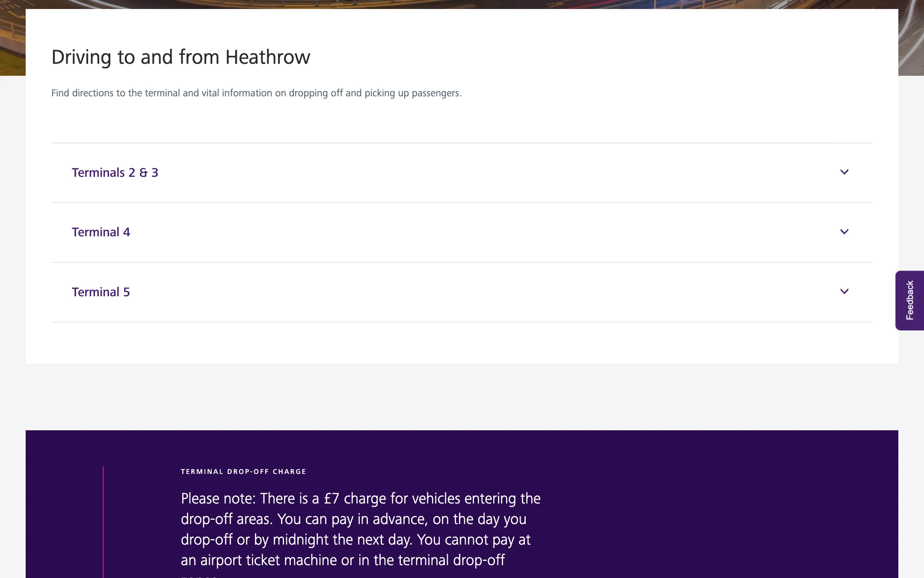924x578 pixels.
Task: Expand the Terminals 2 & 3 chevron
Action: pos(844,172)
